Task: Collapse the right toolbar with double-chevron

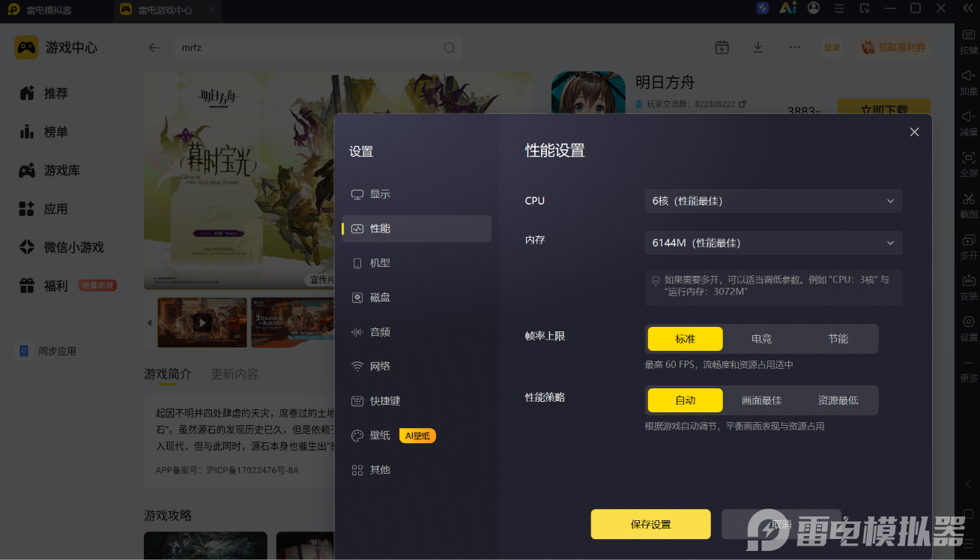Action: [x=967, y=8]
